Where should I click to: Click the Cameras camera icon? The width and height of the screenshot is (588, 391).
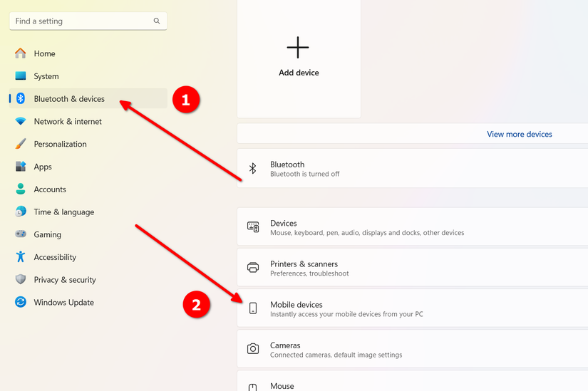click(253, 349)
